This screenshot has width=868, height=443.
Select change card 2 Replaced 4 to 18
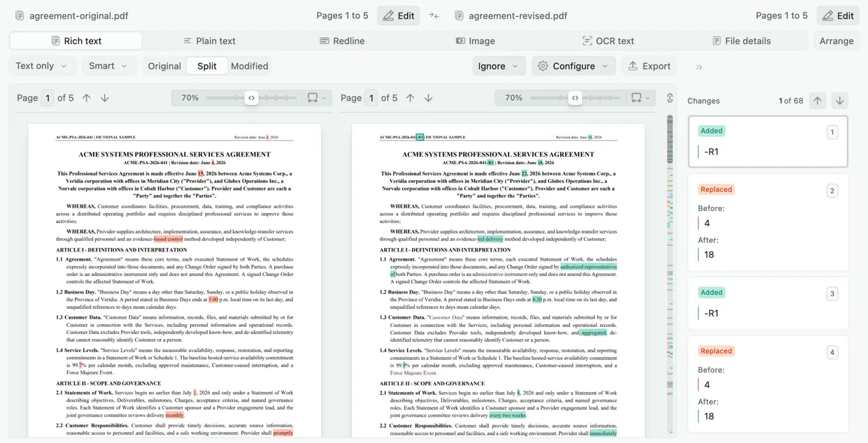pos(768,223)
